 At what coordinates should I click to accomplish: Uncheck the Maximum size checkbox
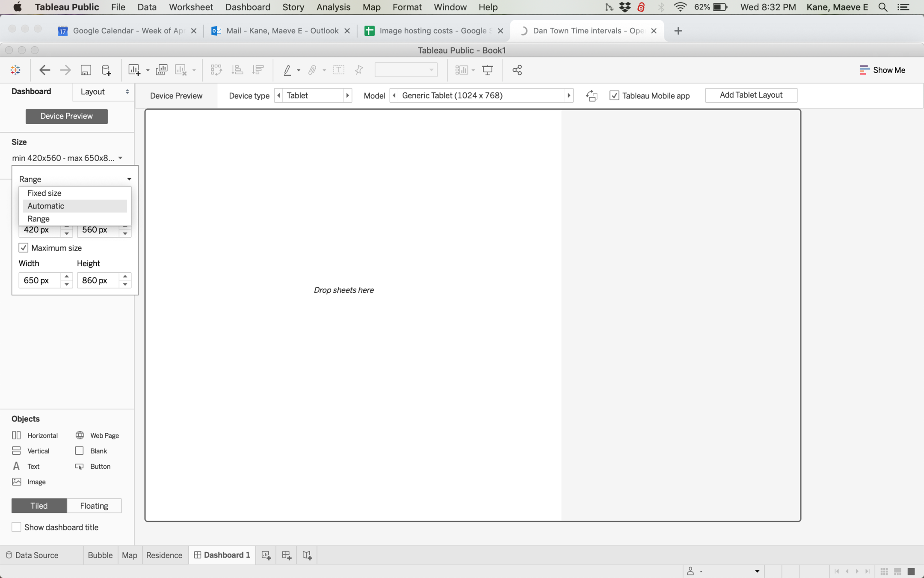tap(24, 248)
